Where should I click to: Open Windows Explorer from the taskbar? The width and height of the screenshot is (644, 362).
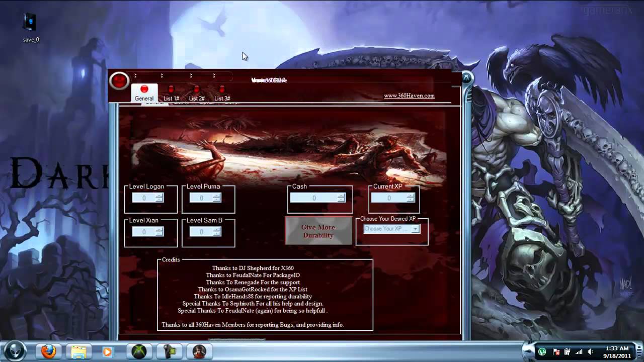pyautogui.click(x=79, y=351)
